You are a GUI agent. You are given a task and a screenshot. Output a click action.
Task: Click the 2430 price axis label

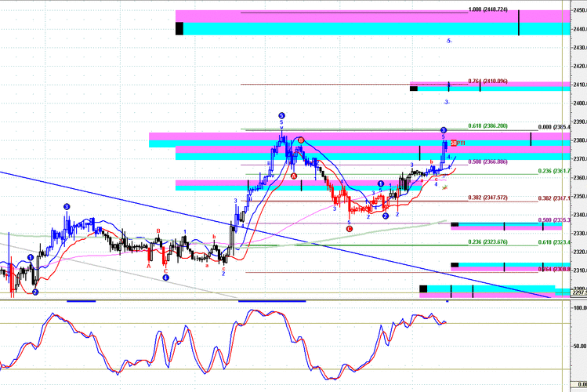579,48
